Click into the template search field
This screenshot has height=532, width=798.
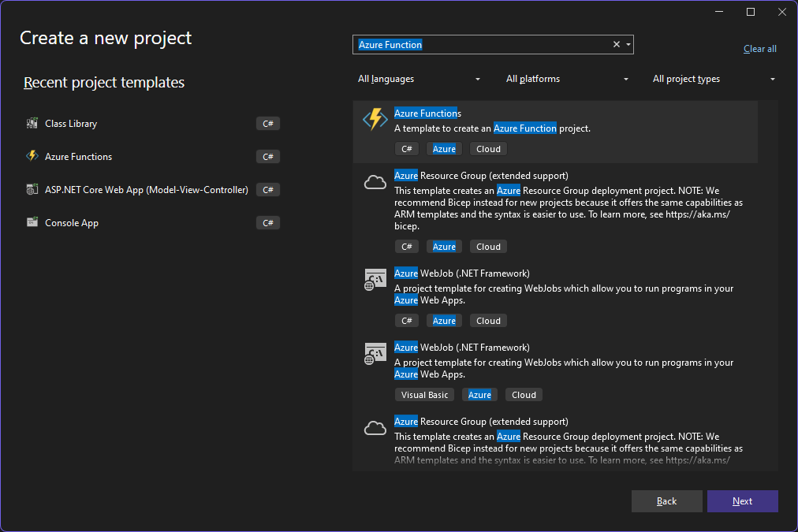pos(513,45)
